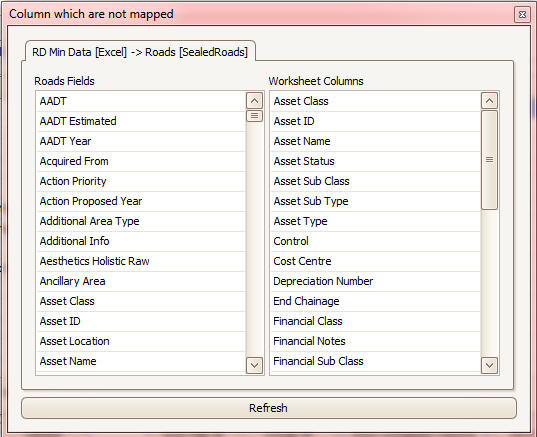Select Depreciation Number worksheet column
The height and width of the screenshot is (437, 537).
pyautogui.click(x=376, y=281)
